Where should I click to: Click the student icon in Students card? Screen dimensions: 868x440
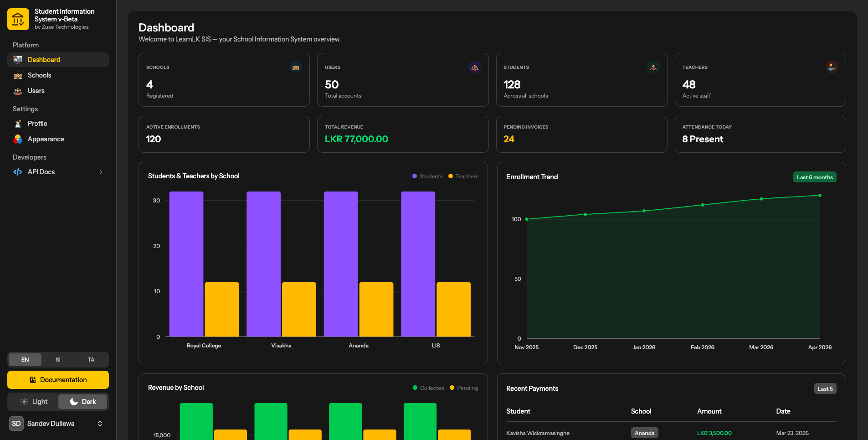(x=653, y=67)
